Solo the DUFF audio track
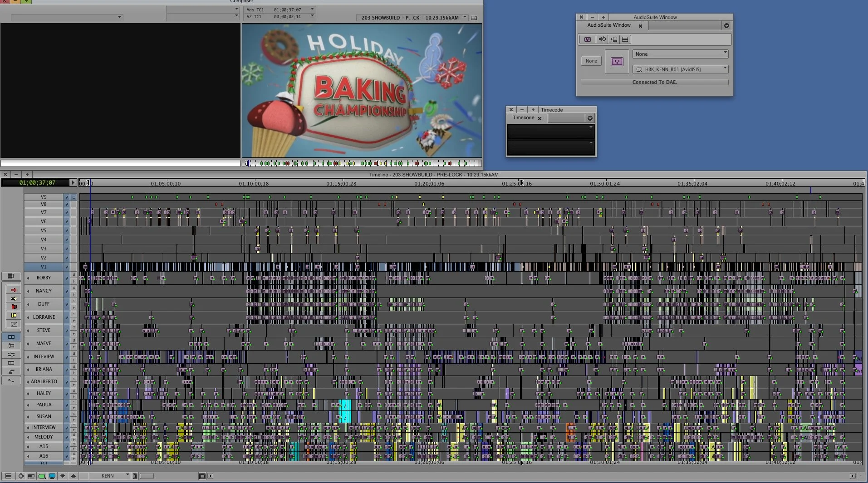Screen dimensions: 868x483 pos(74,302)
